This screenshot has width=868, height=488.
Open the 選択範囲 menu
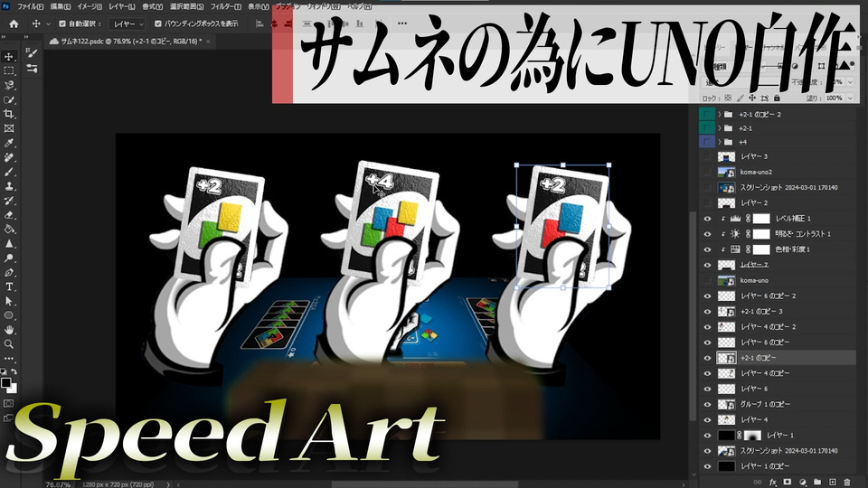(186, 6)
